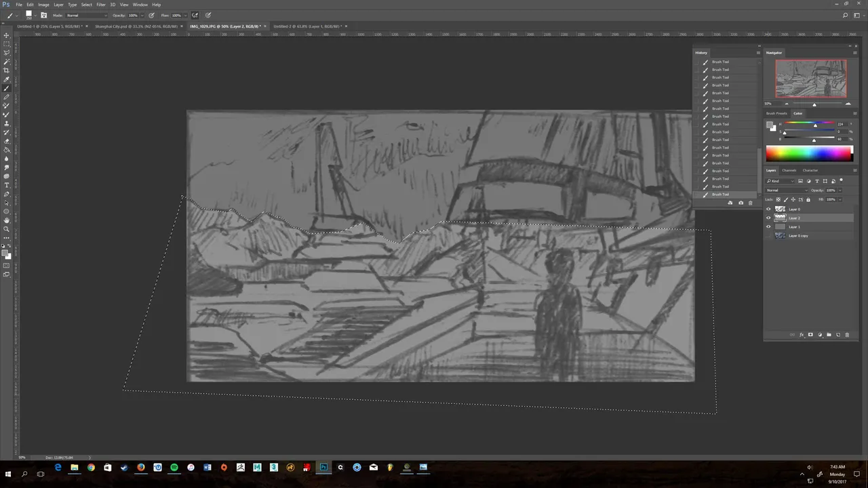Switch to the Channels tab
The image size is (868, 488).
coord(789,170)
